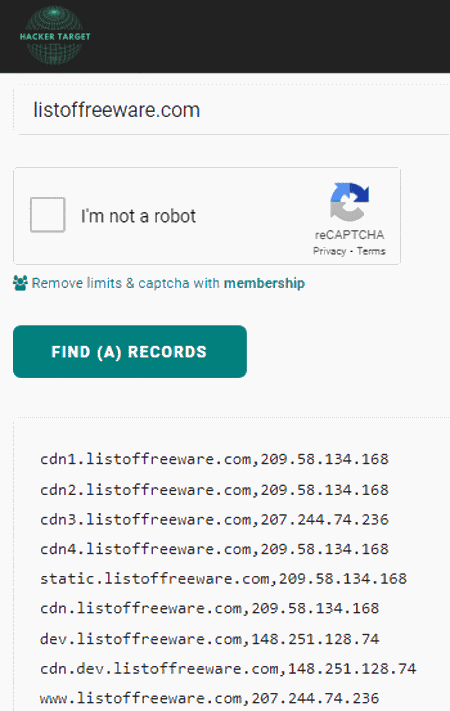This screenshot has width=450, height=711.
Task: Click the listoffreeware.com domain input field
Action: tap(234, 110)
